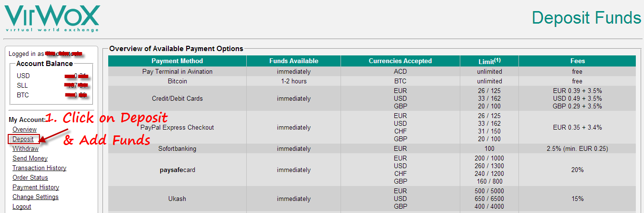Check the Order Status link

[30, 178]
